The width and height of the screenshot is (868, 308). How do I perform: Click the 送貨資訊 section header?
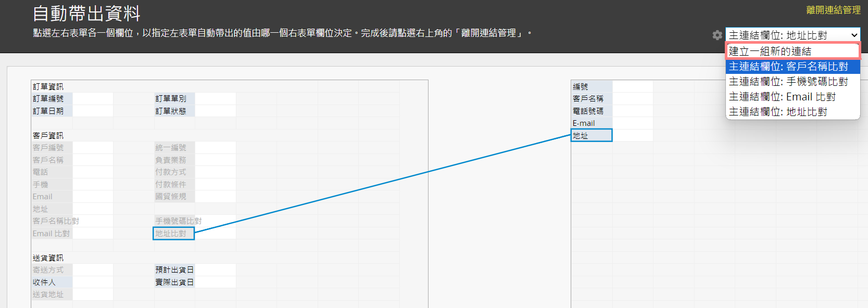48,258
